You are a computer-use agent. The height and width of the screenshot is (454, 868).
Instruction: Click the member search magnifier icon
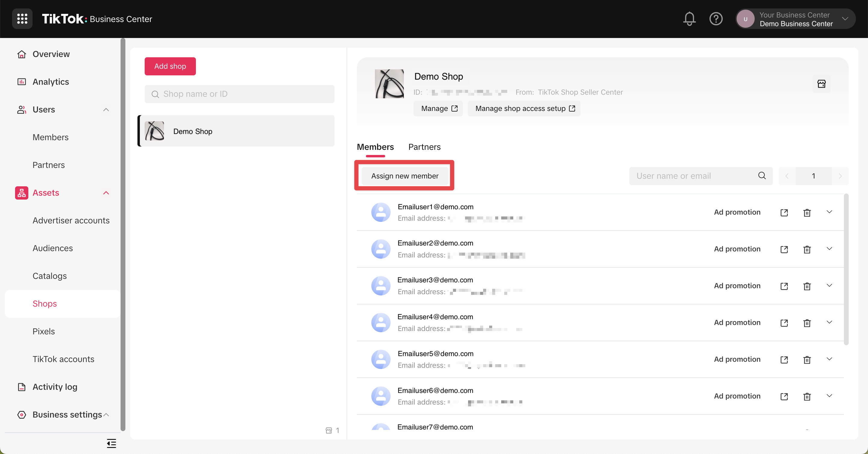coord(762,175)
